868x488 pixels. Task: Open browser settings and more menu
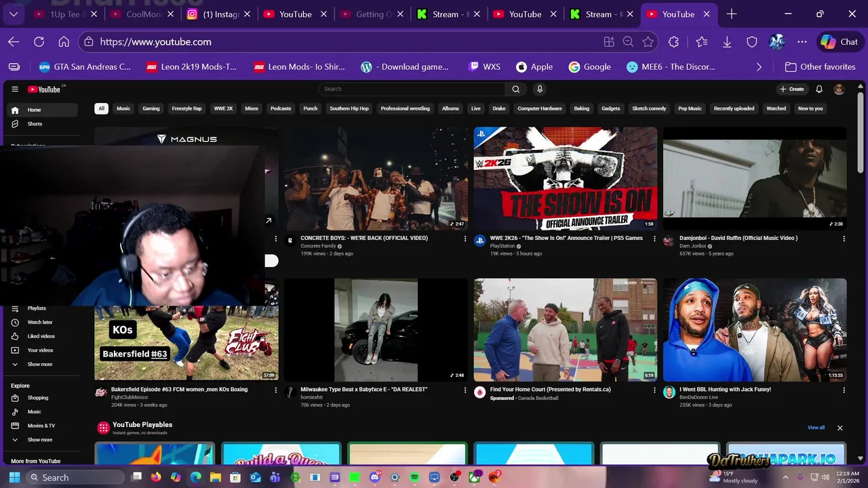pyautogui.click(x=802, y=42)
